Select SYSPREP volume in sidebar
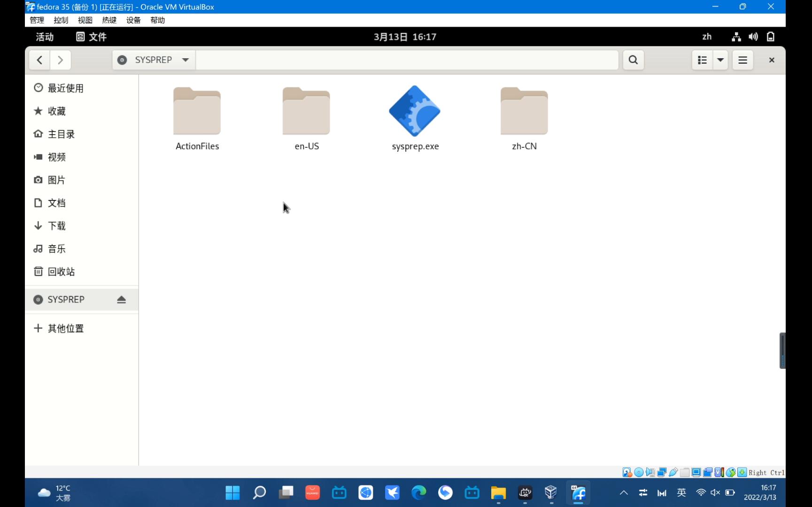This screenshot has width=812, height=507. 82,300
